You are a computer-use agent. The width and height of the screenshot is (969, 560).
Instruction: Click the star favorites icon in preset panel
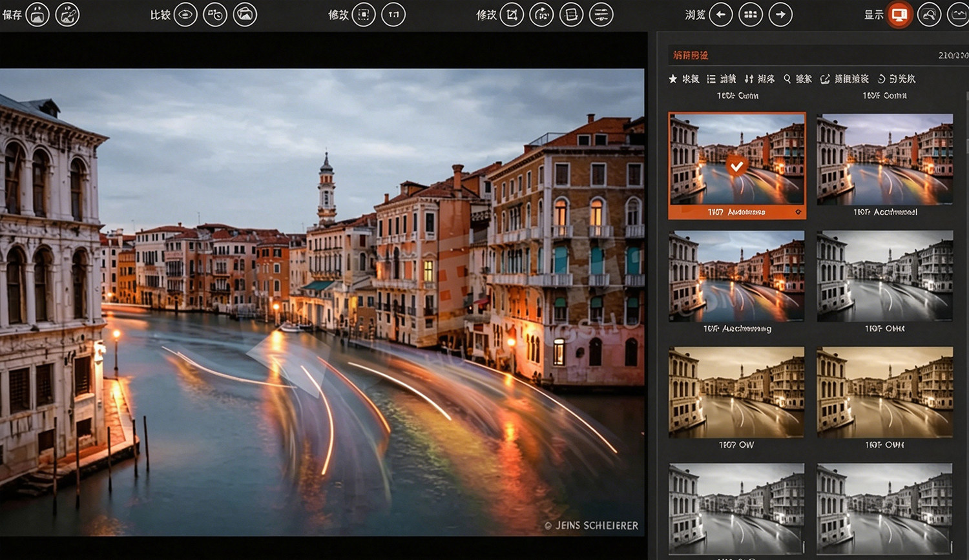672,79
